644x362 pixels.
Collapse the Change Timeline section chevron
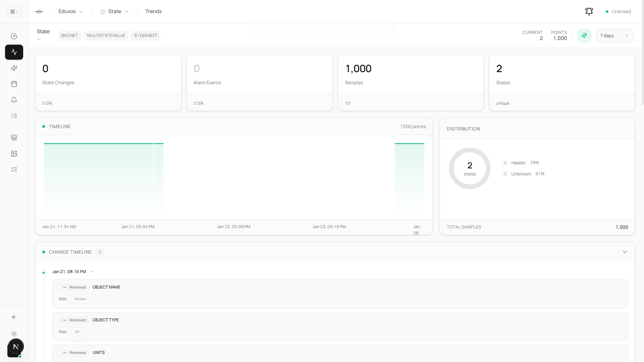click(625, 252)
